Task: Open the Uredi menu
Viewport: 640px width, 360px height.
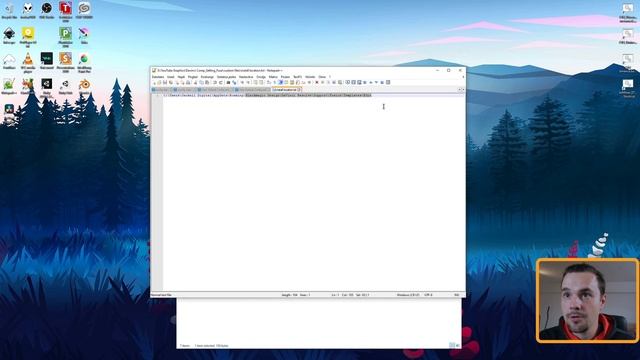Action: (171, 77)
